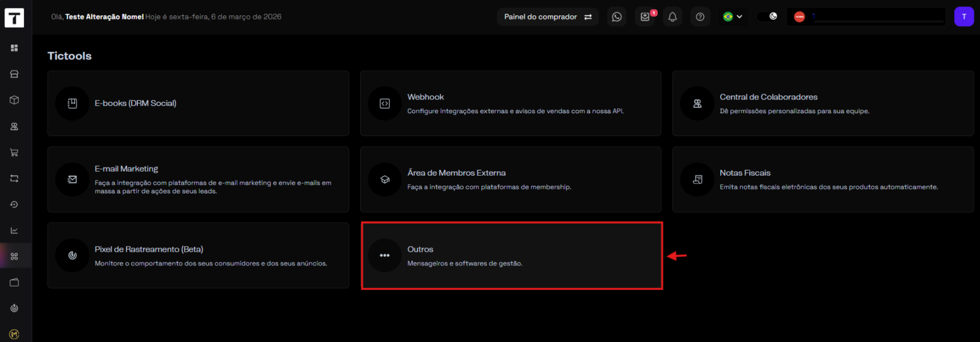
Task: Click the shopping cart sidebar icon
Action: 14,153
